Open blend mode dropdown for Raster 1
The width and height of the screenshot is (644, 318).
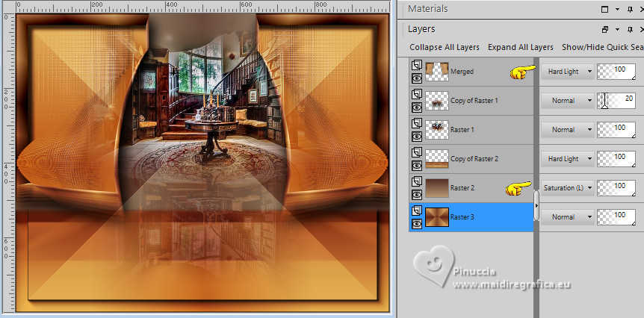click(567, 130)
